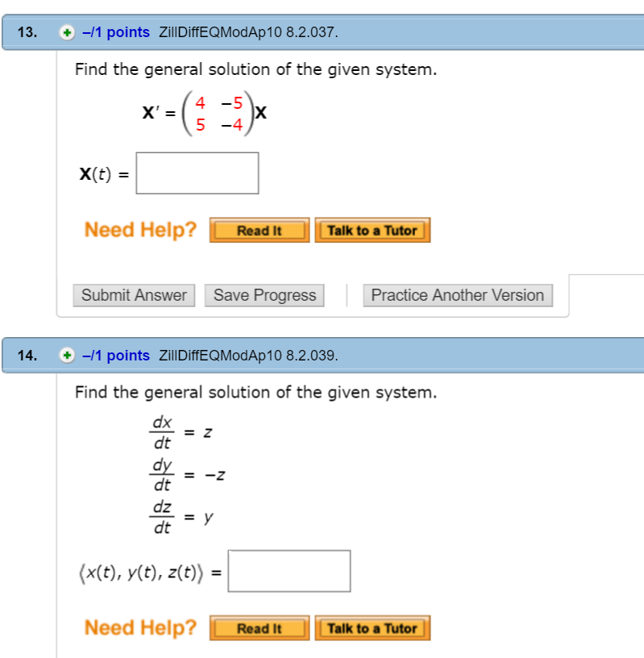Click Talk to a Tutor for question 13
644x658 pixels.
pyautogui.click(x=372, y=230)
